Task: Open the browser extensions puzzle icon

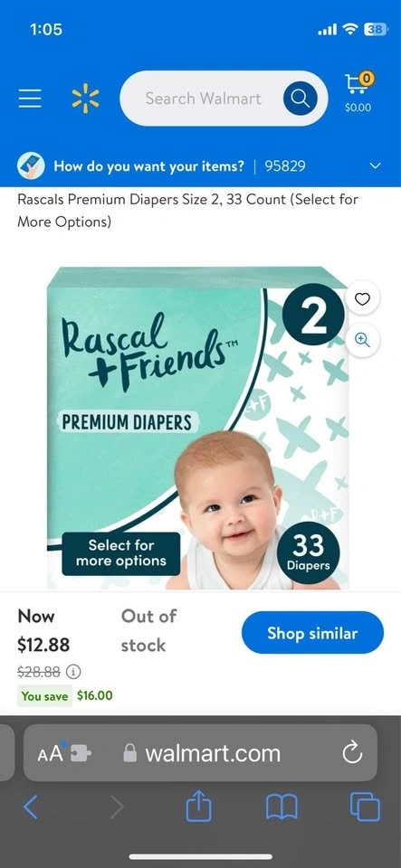Action: pos(81,753)
